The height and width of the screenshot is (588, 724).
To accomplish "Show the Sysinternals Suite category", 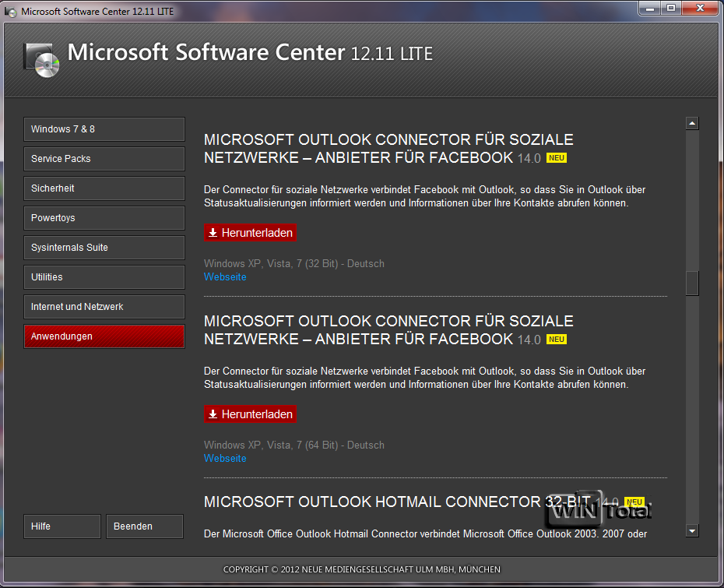I will coord(104,248).
